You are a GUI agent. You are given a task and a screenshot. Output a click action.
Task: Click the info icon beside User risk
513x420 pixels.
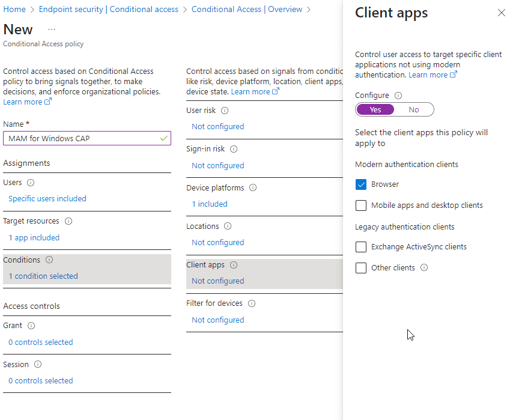(x=224, y=110)
